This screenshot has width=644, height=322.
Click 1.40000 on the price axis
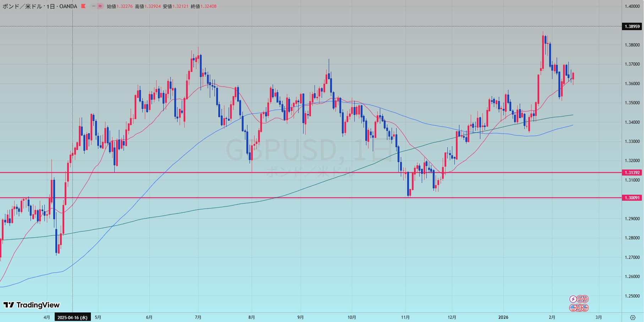[632, 6]
